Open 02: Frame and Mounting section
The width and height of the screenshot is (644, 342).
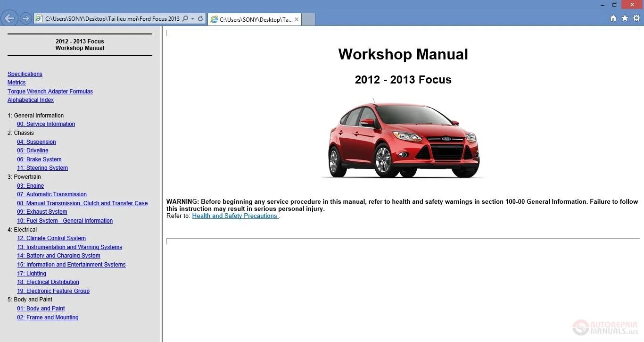click(48, 317)
